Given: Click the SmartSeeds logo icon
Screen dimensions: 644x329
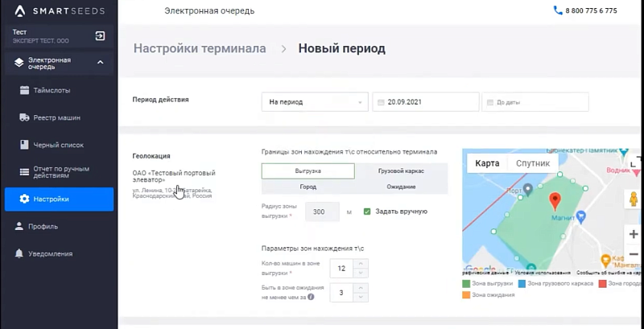Looking at the screenshot, I should (20, 11).
